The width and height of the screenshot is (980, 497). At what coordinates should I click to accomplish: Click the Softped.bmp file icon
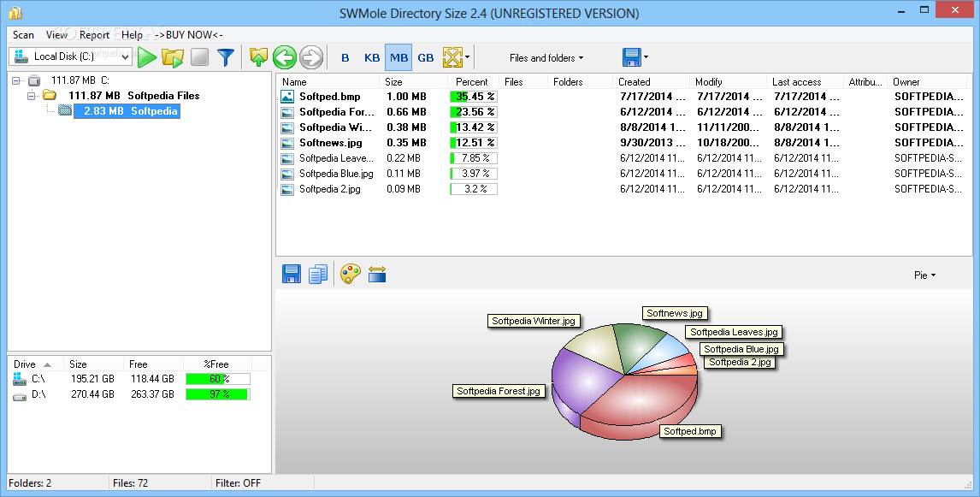(x=287, y=97)
